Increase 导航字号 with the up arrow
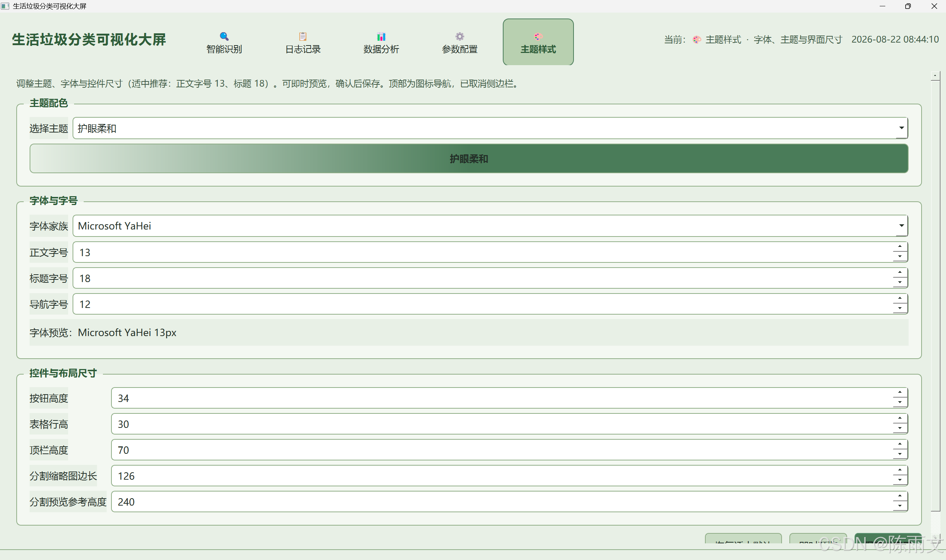This screenshot has width=946, height=560. point(900,299)
